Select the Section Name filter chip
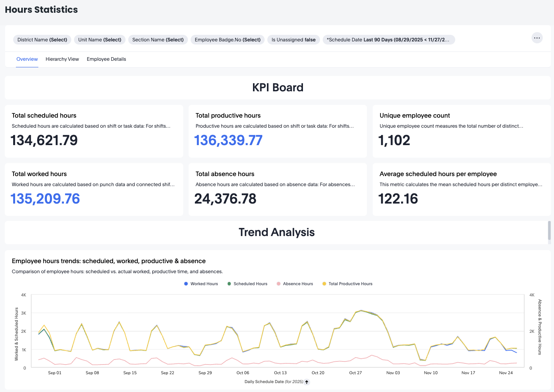Screen dimensions: 554x392 [158, 39]
